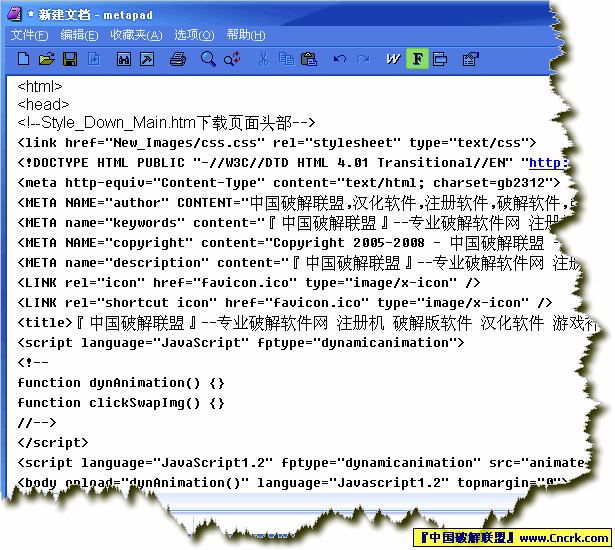Save the document with the floppy icon
Viewport: 615px width, 550px height.
pyautogui.click(x=70, y=59)
